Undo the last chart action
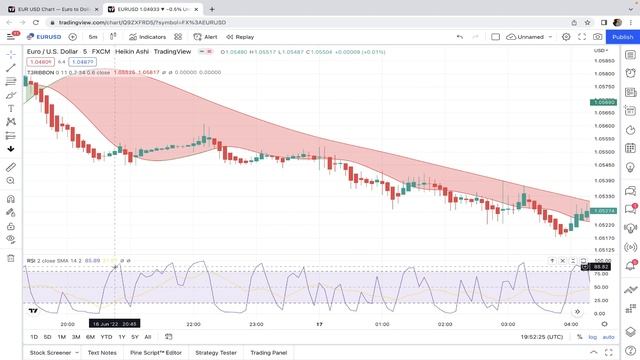 pyautogui.click(x=460, y=37)
